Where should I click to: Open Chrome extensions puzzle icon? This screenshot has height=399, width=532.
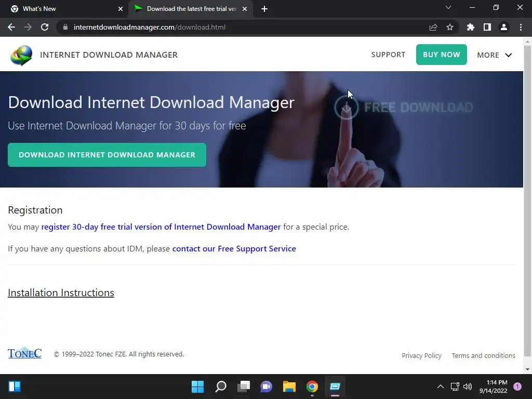click(x=471, y=27)
